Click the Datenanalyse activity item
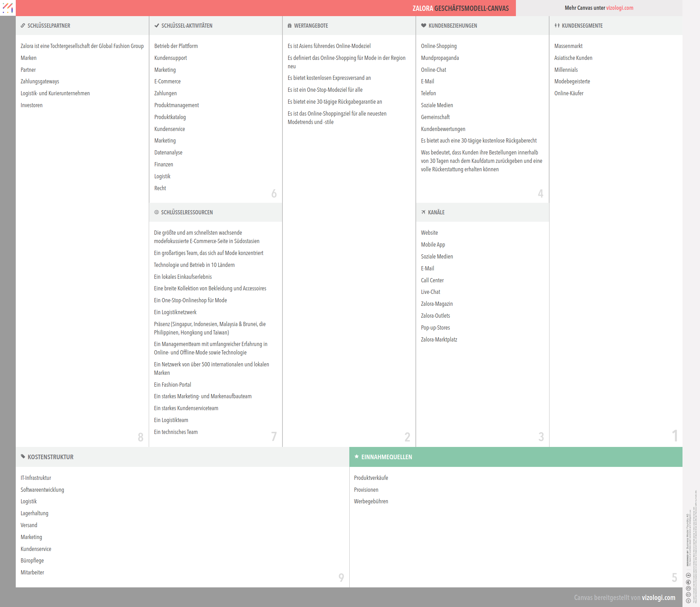Viewport: 700px width, 607px height. tap(168, 152)
